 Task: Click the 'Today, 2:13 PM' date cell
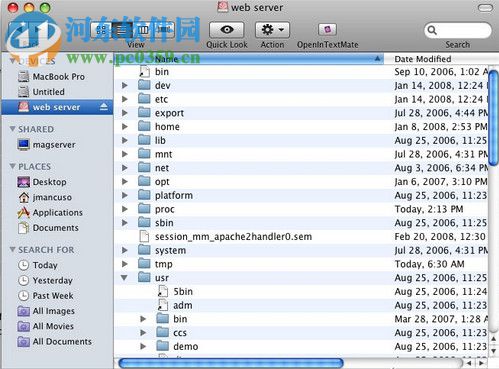tap(429, 209)
